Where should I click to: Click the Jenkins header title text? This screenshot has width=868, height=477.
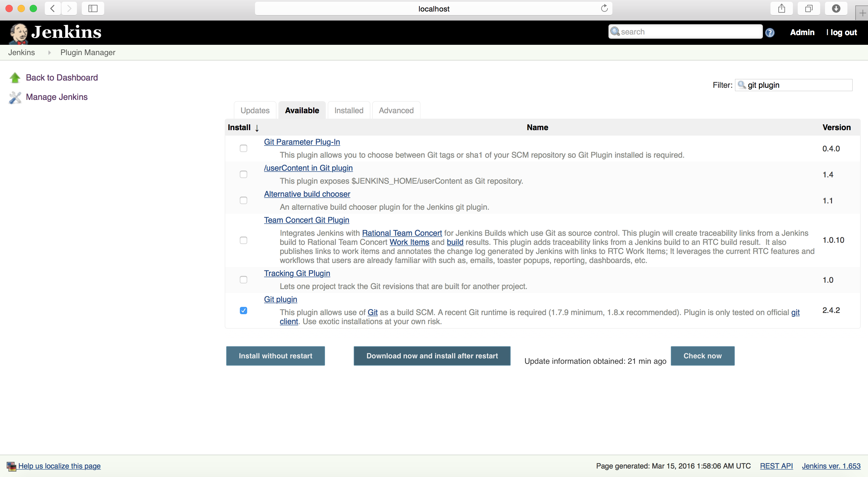click(x=66, y=32)
